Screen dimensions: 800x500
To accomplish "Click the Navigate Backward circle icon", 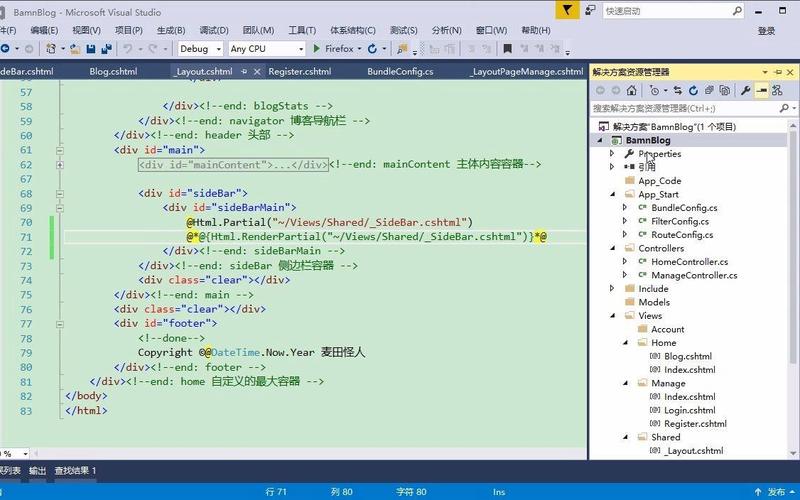I will pos(5,49).
